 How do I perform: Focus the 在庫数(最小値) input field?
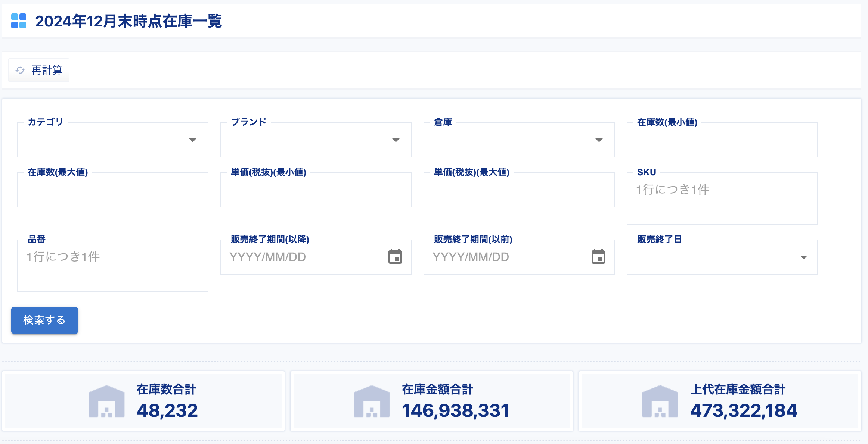tap(722, 140)
